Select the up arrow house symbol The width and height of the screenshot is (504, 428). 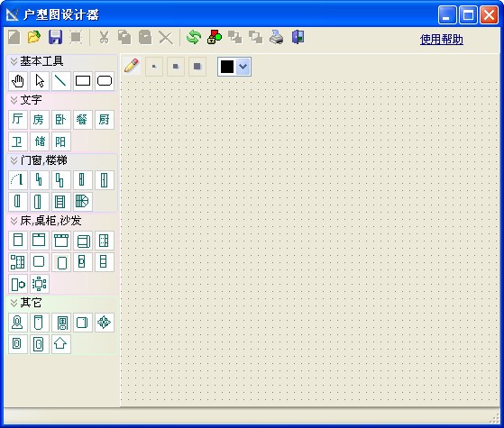coord(61,344)
